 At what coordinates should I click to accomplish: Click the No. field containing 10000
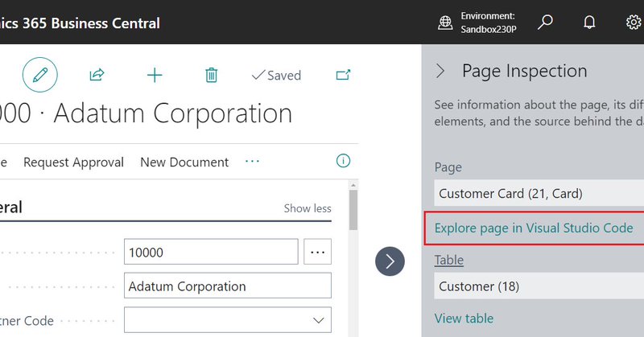pos(211,252)
